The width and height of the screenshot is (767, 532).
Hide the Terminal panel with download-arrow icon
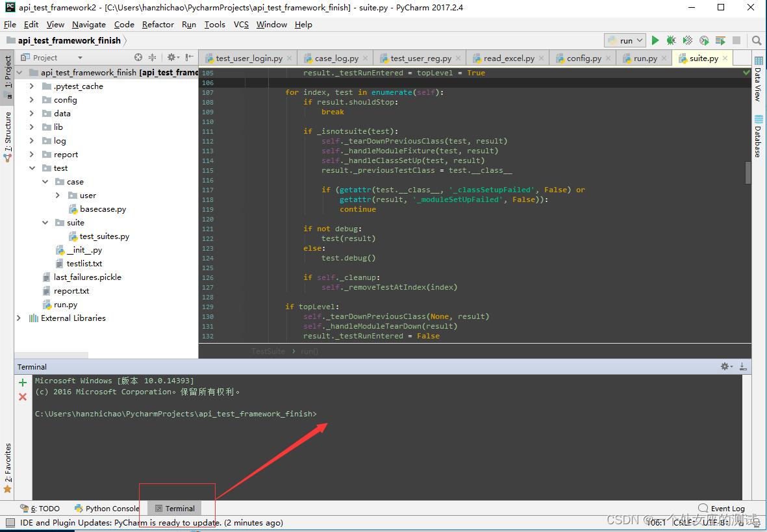(743, 366)
